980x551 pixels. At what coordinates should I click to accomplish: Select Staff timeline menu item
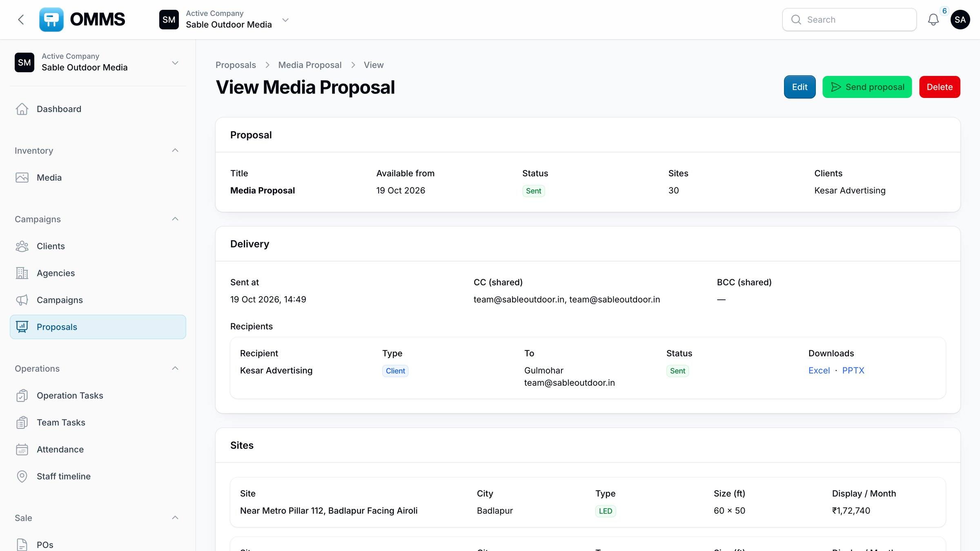[98, 476]
